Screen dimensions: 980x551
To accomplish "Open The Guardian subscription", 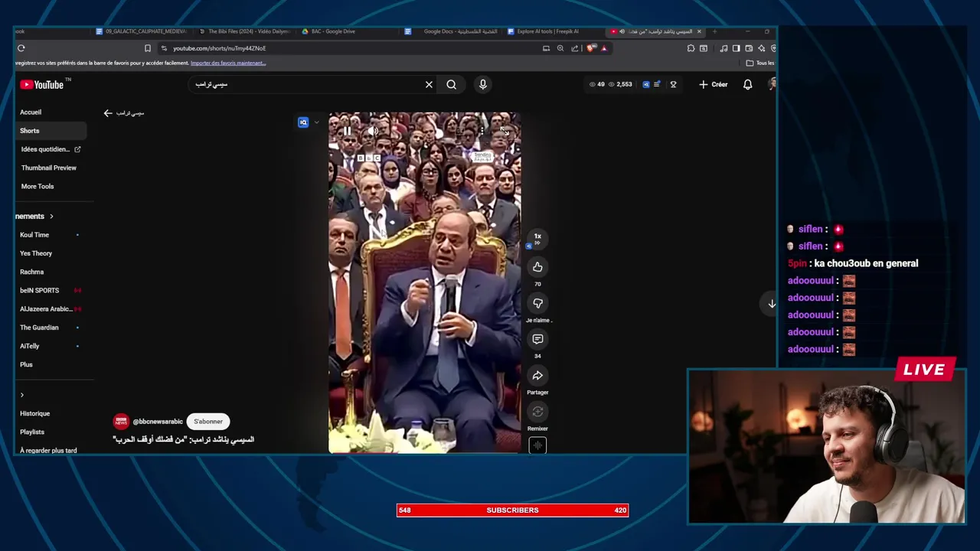I will 39,328.
